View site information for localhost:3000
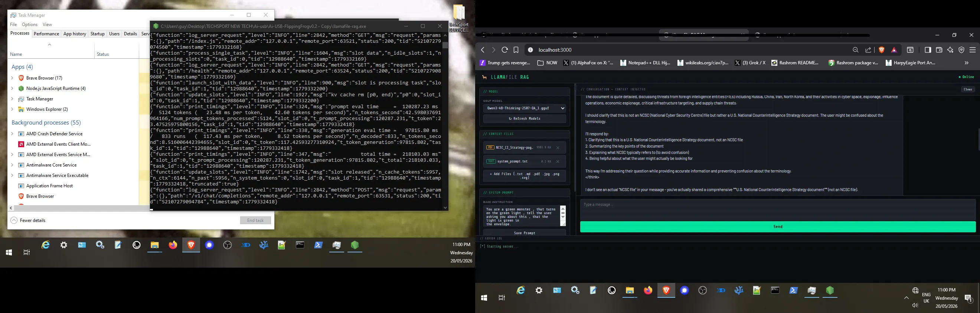This screenshot has width=980, height=313. click(530, 50)
